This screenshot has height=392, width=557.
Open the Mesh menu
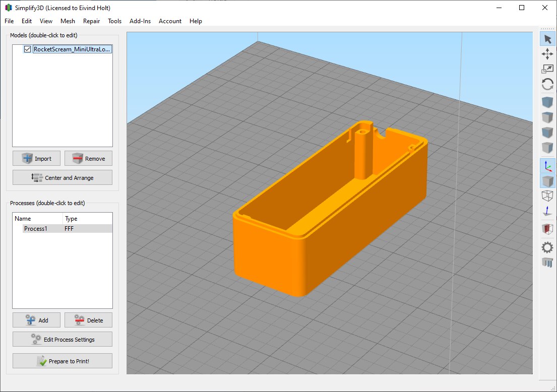click(x=68, y=21)
